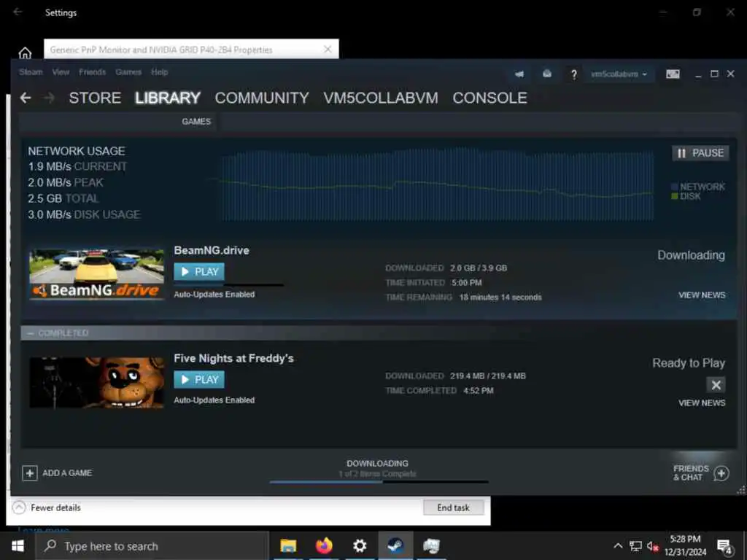Toggle the NETWORK graph legend
This screenshot has width=747, height=560.
[698, 187]
